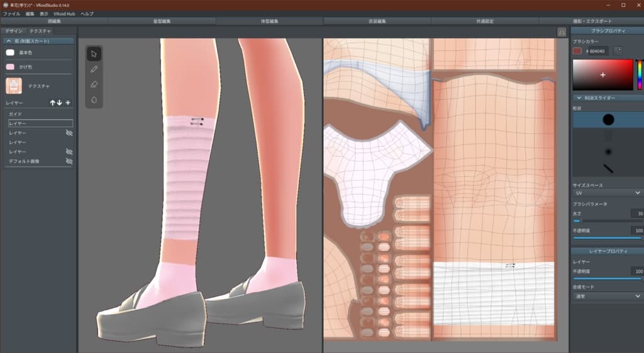Image resolution: width=644 pixels, height=353 pixels.
Task: Move the layer down with the down arrow
Action: pos(60,102)
